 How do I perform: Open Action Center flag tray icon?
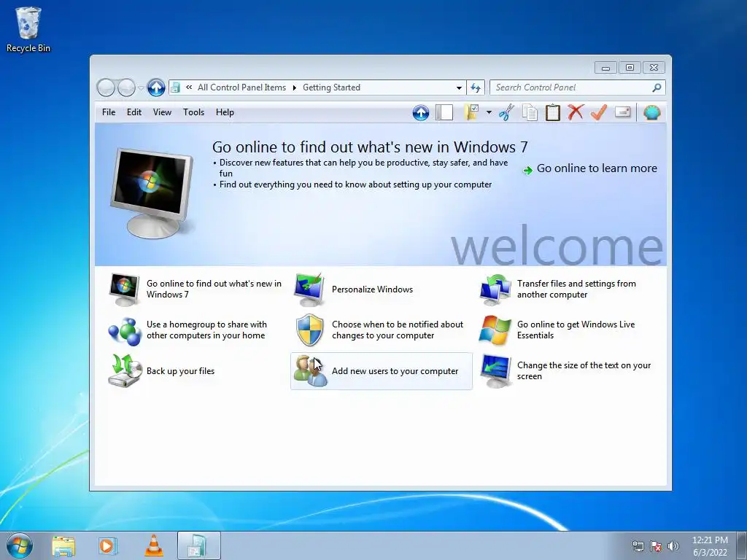[x=656, y=546]
